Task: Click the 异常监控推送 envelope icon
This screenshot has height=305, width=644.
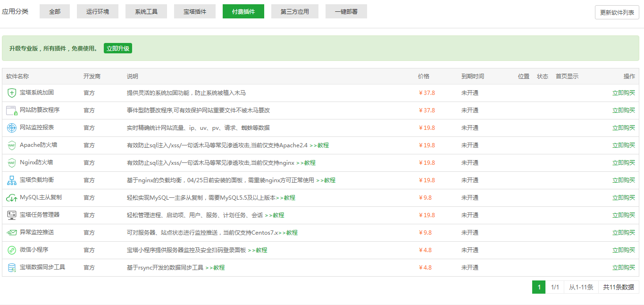Action: (x=12, y=233)
